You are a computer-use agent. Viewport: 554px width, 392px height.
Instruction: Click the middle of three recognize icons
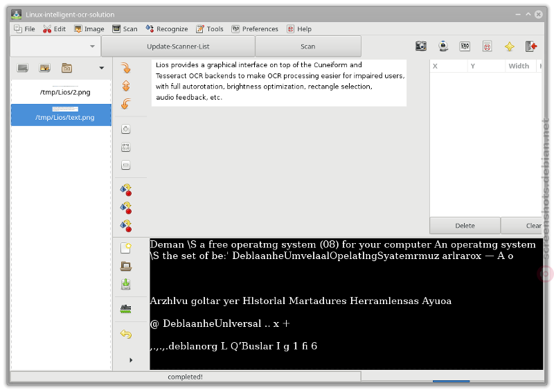(x=126, y=208)
